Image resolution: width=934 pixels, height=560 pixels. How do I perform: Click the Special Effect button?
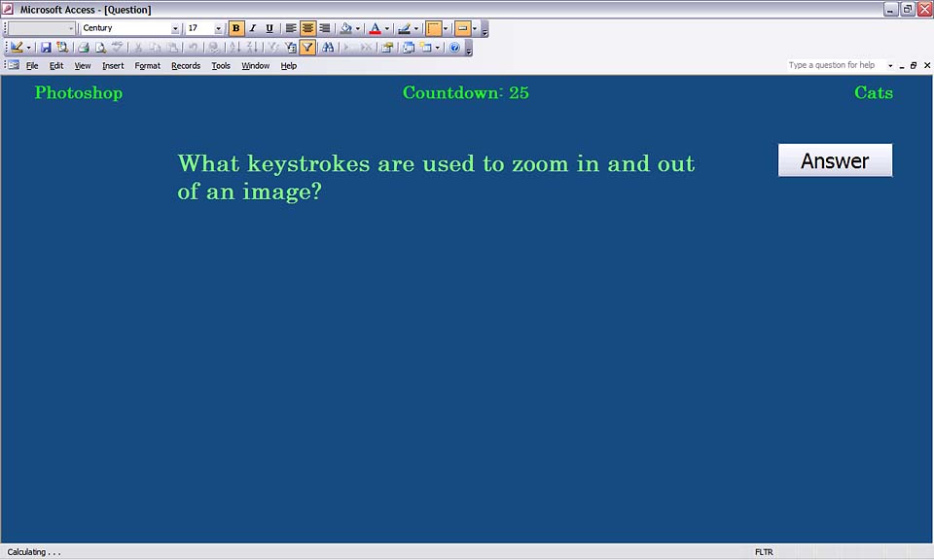click(x=462, y=28)
